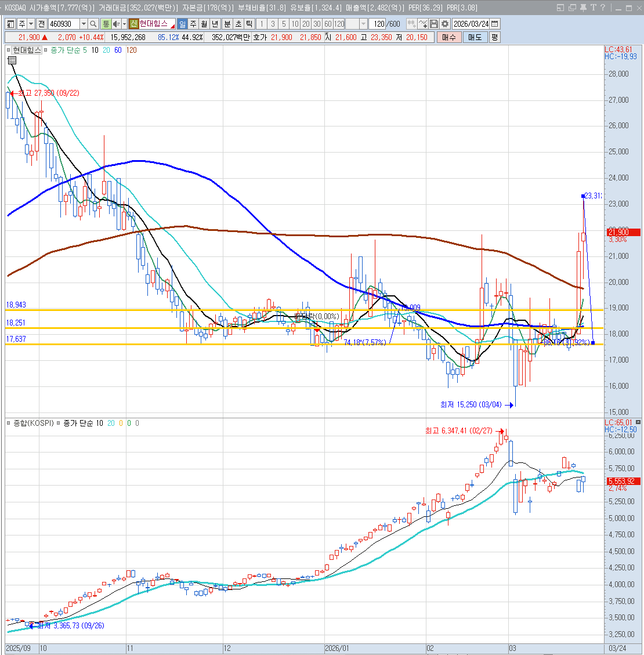Open chart settings gear icon

tap(445, 24)
